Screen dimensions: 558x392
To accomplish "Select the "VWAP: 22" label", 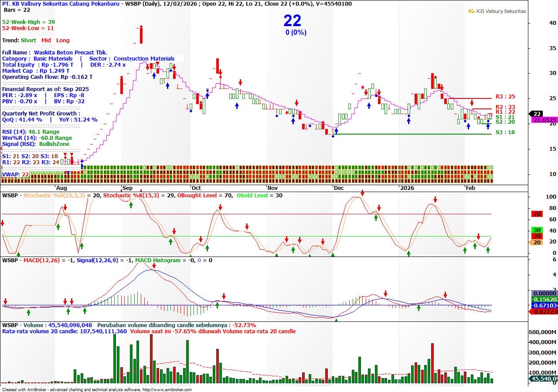I will click(x=15, y=174).
